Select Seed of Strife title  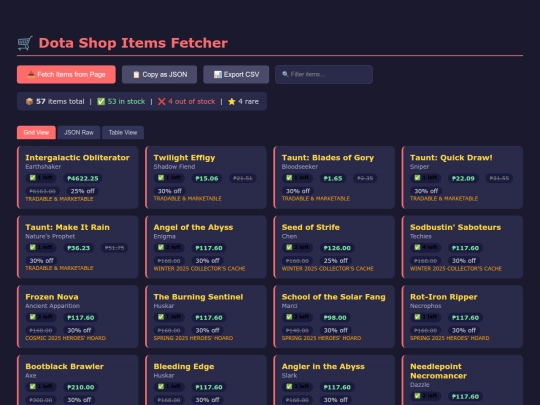tap(311, 227)
